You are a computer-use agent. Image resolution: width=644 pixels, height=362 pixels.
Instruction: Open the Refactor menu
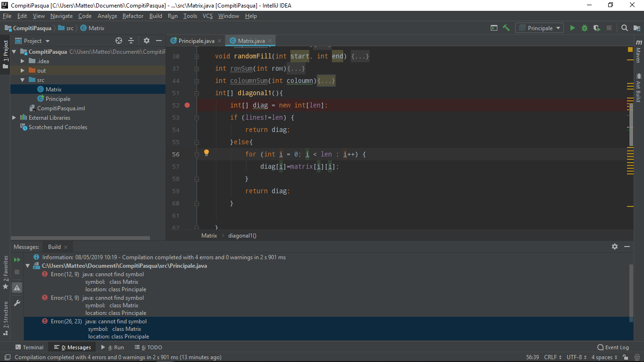pyautogui.click(x=132, y=16)
